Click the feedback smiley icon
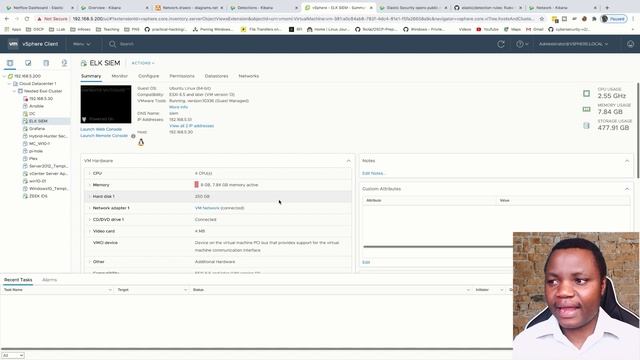 click(x=630, y=44)
